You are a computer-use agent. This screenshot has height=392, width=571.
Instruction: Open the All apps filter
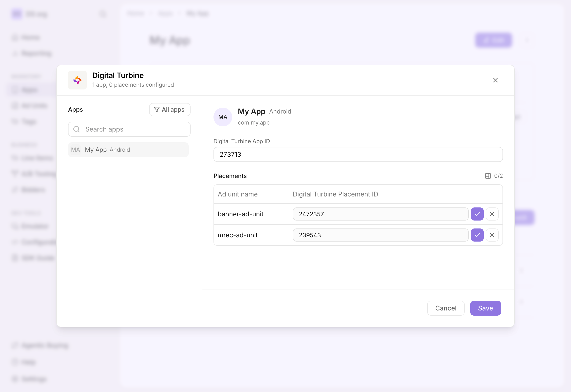click(x=170, y=110)
